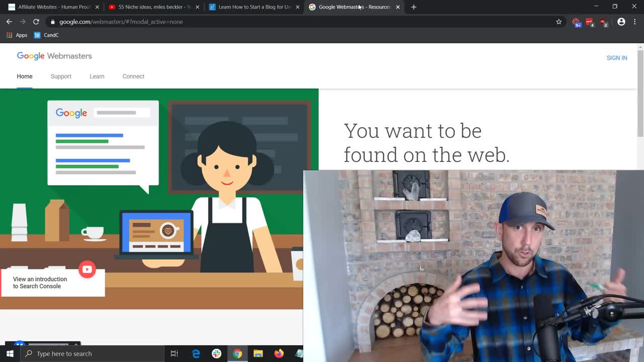The image size is (644, 362).
Task: Click the first red extension icon in toolbar
Action: pos(576,22)
